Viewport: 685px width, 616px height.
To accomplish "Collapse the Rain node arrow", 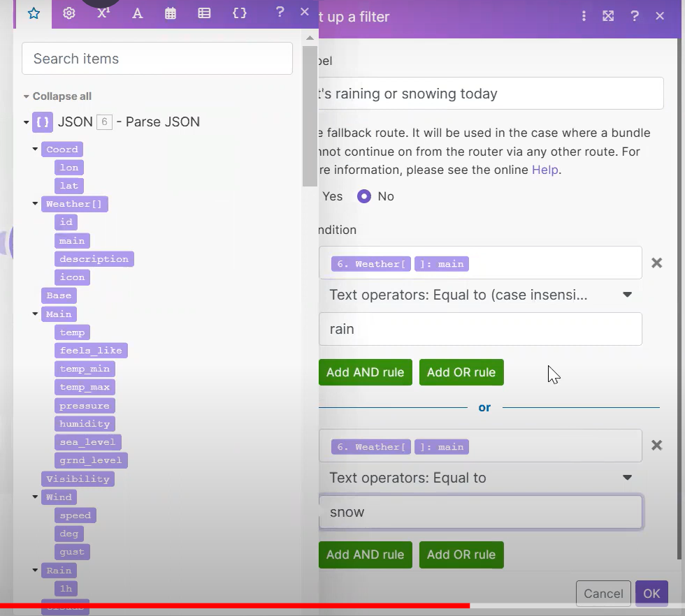I will point(35,570).
